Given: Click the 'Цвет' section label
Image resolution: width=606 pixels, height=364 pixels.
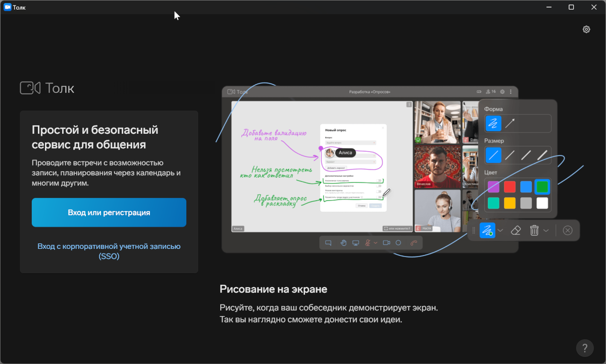Looking at the screenshot, I should point(491,172).
